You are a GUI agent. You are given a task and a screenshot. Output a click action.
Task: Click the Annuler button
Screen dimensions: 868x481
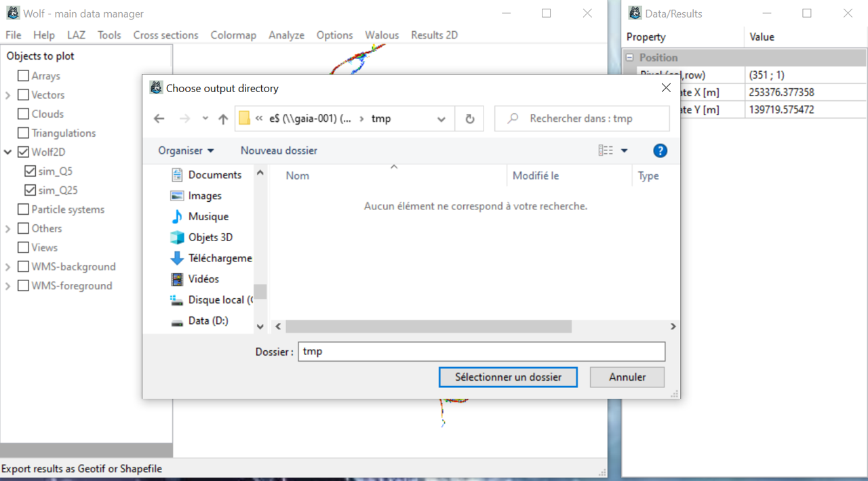[627, 377]
